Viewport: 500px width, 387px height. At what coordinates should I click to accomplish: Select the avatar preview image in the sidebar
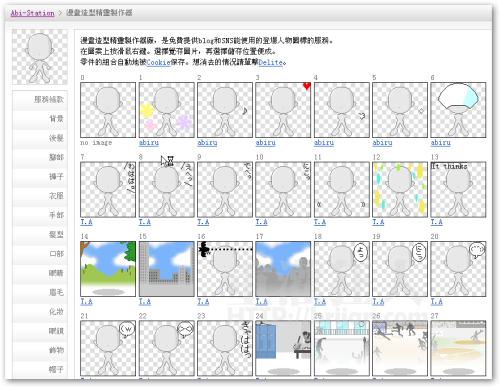point(40,57)
